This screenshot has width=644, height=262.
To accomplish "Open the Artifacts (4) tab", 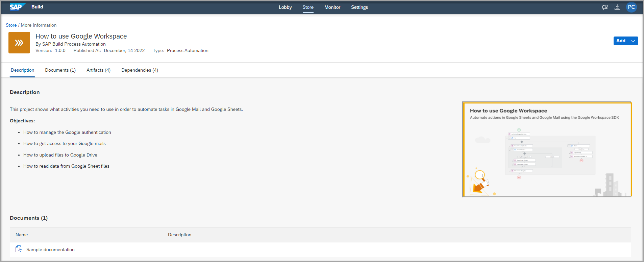I will tap(99, 70).
